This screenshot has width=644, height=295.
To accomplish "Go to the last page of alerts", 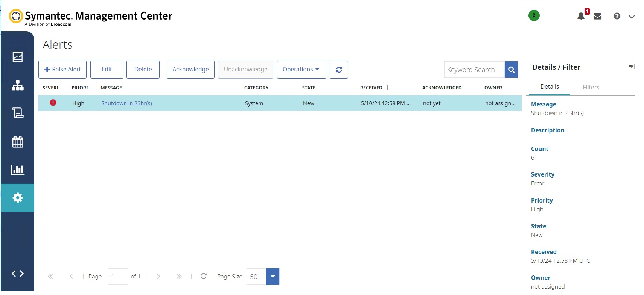I will (x=179, y=277).
